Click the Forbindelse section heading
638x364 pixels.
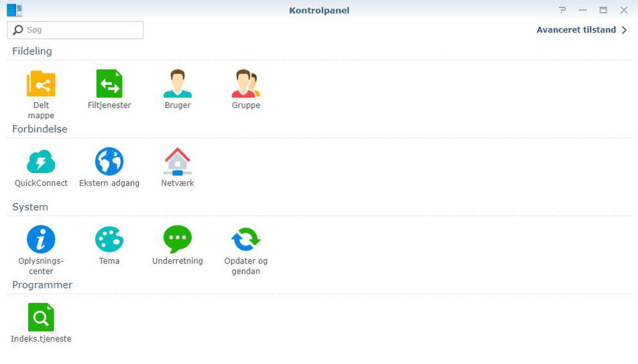[39, 129]
